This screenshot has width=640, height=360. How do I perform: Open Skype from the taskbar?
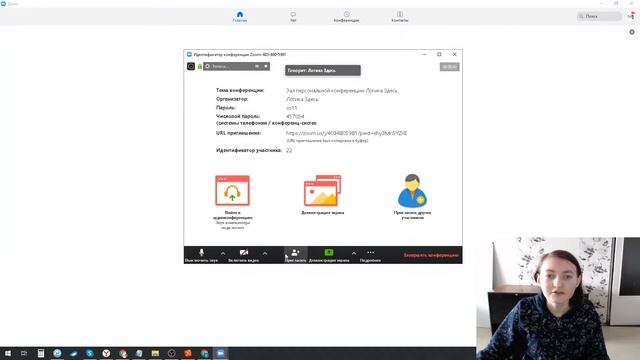pos(90,353)
